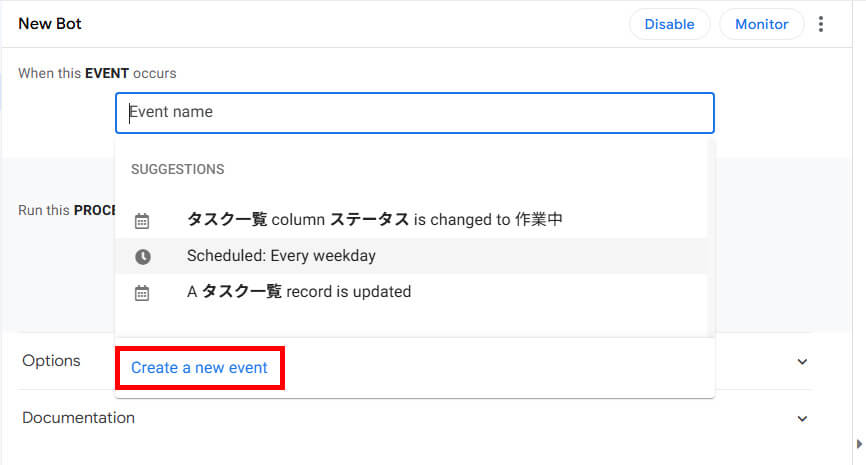Click the New Bot title

pos(49,24)
